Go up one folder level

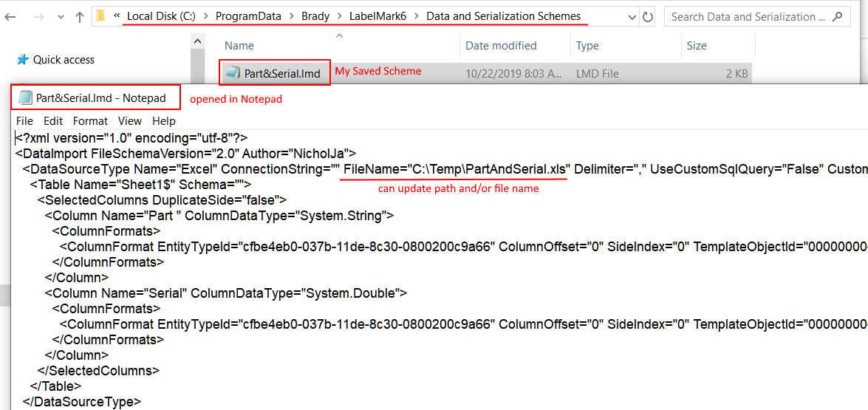coord(79,17)
